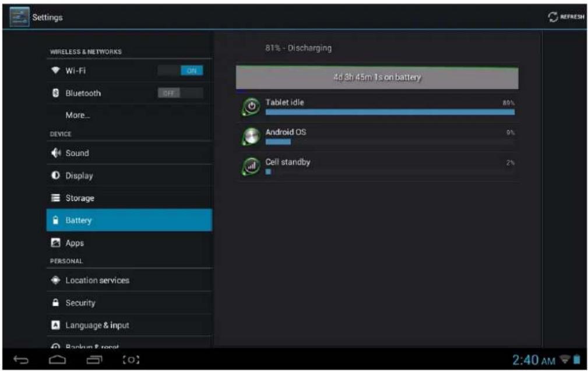Screen dimensions: 588x371
Task: Turn off the Wi-Fi switch
Action: pyautogui.click(x=181, y=70)
